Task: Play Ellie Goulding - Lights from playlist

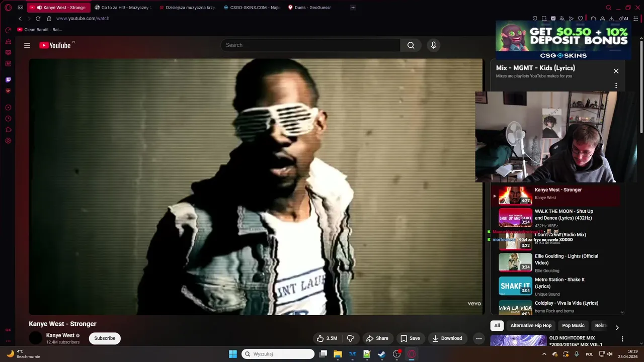Action: pyautogui.click(x=557, y=263)
